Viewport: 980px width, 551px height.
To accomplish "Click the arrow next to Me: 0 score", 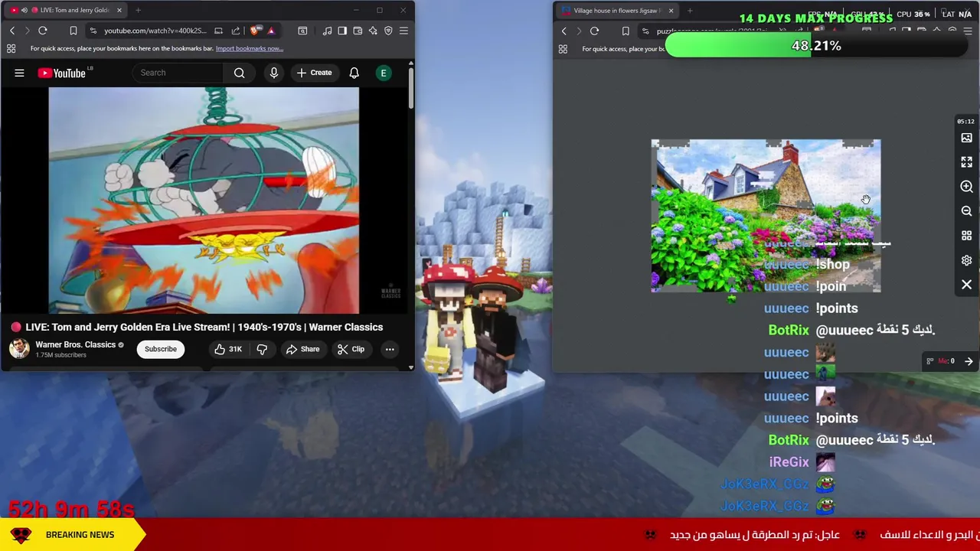I will [x=969, y=361].
